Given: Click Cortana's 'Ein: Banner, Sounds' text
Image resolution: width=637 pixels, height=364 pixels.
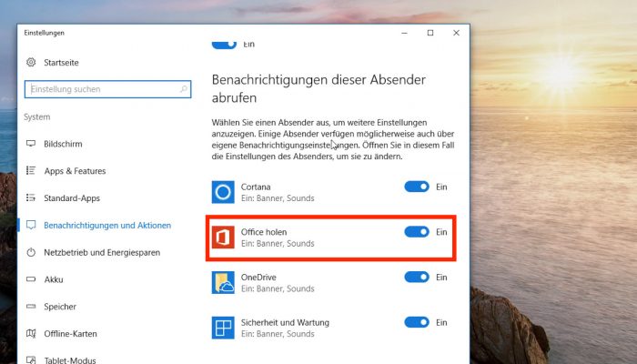Looking at the screenshot, I should point(278,198).
